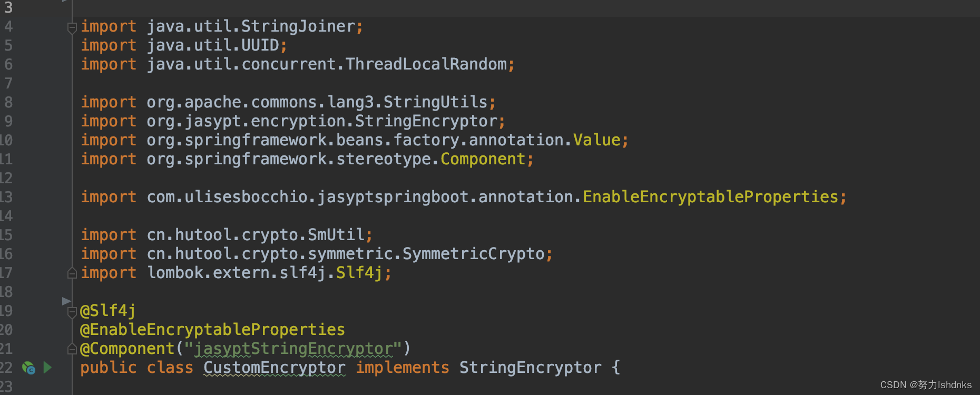Collapse the imports block at StringJoiner line

[x=72, y=27]
